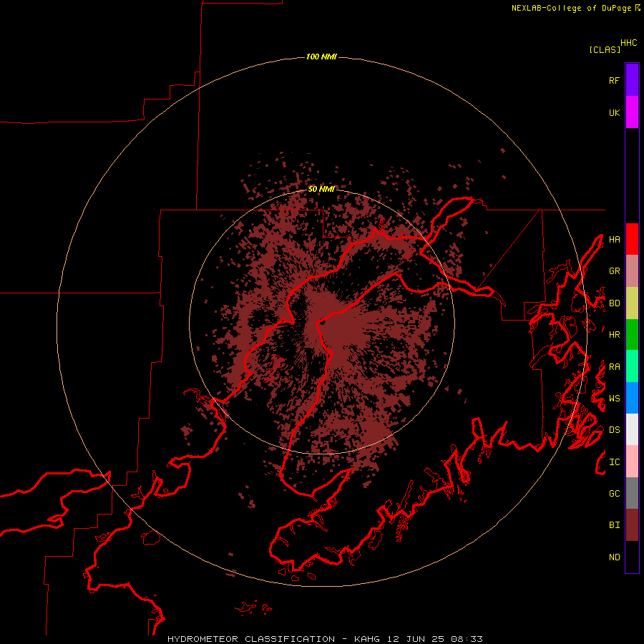The image size is (644, 644).
Task: Click the "DS" legend label
Action: tap(614, 429)
